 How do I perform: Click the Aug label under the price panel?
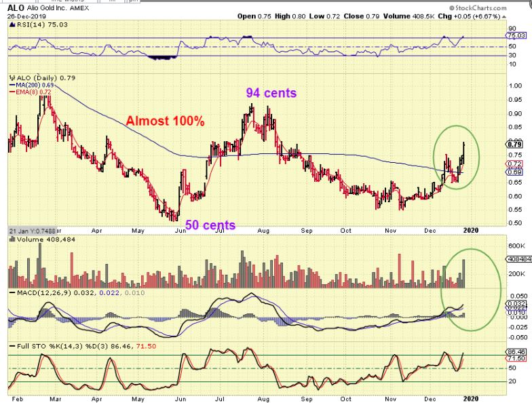click(263, 231)
